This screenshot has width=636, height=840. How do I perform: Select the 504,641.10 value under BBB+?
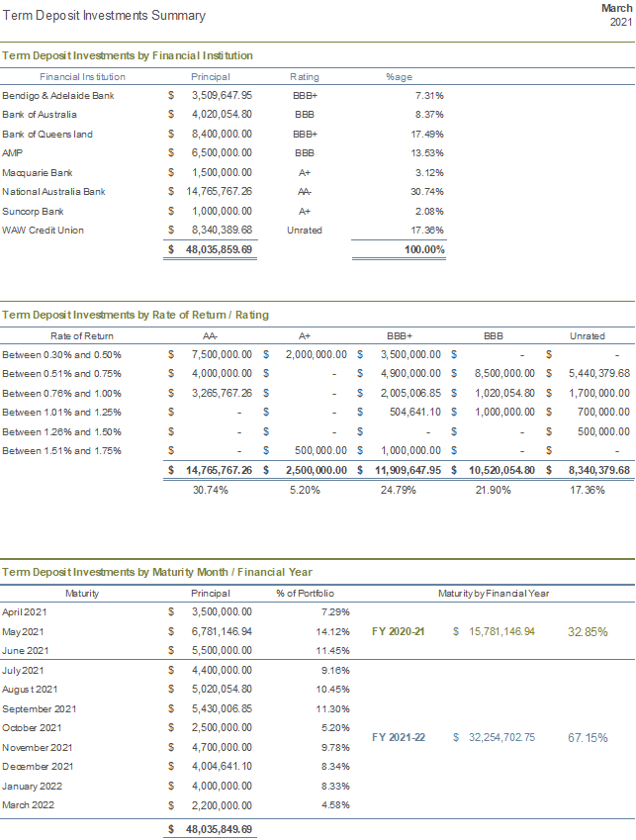tap(415, 412)
